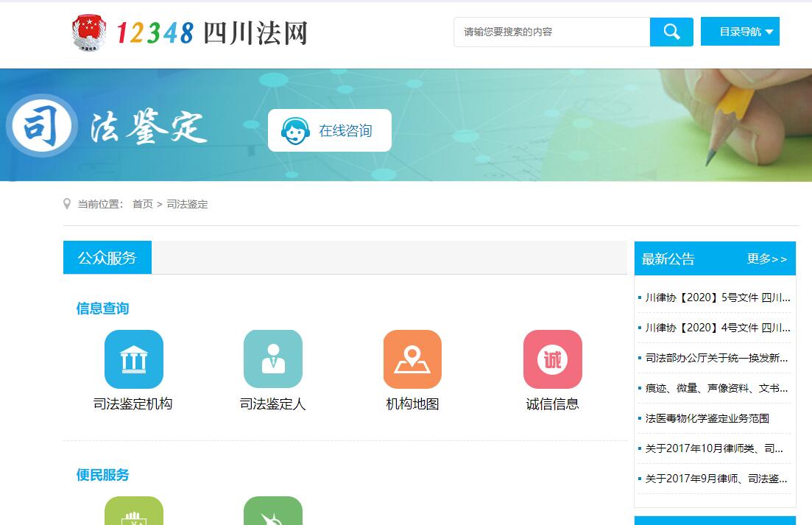Click the 最新公告 panel title
The height and width of the screenshot is (525, 812).
[668, 259]
